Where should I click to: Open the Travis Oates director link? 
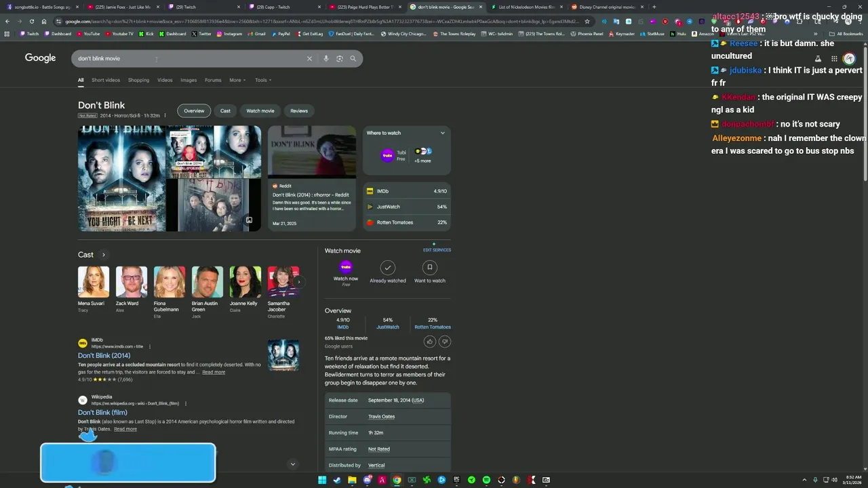tap(381, 416)
